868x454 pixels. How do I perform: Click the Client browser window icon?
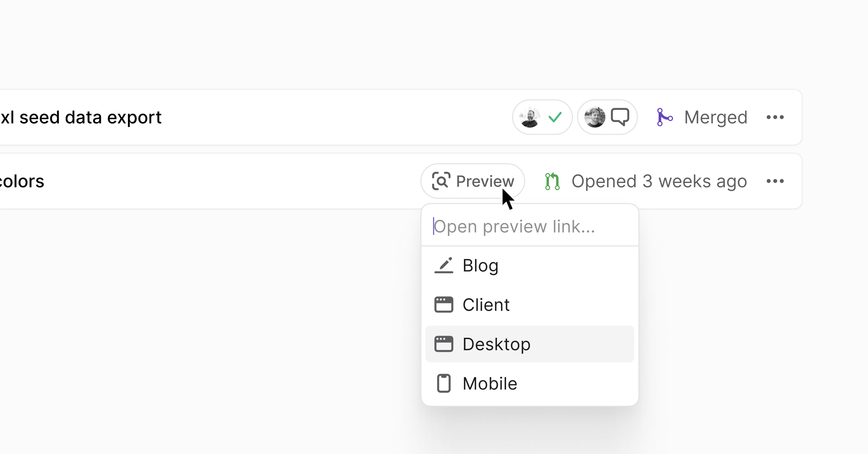pyautogui.click(x=444, y=305)
